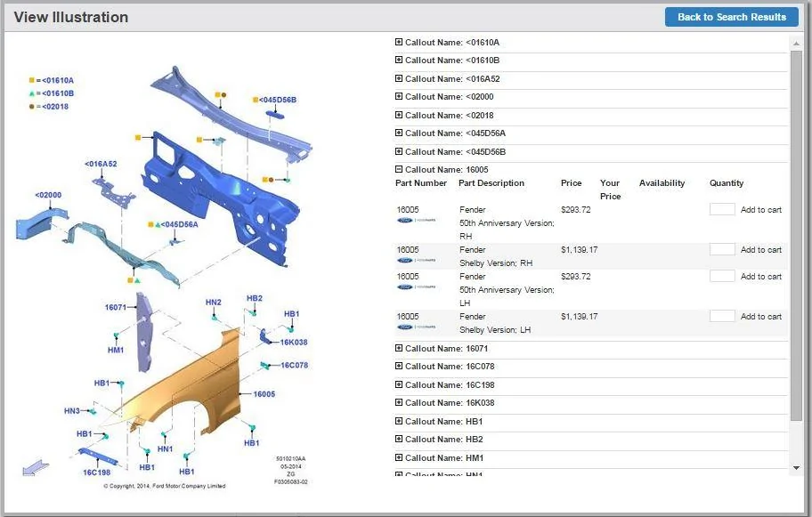Select callout 16C078 on the illustration

point(294,366)
